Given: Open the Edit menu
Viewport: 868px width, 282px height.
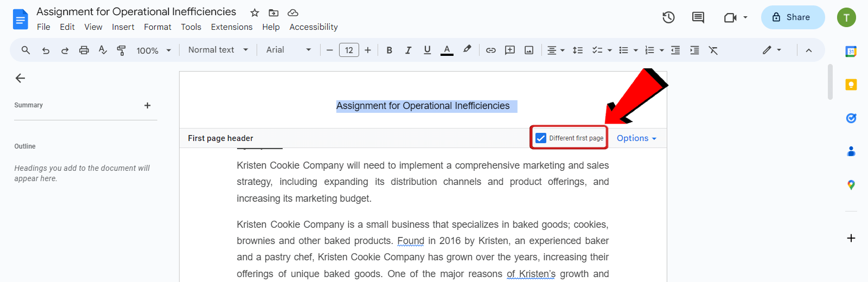Looking at the screenshot, I should (67, 27).
